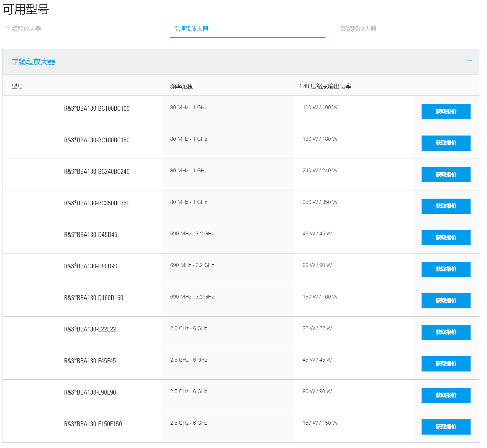Select model name R&S BBA130-BC350BC350
This screenshot has height=448, width=487.
(x=97, y=203)
